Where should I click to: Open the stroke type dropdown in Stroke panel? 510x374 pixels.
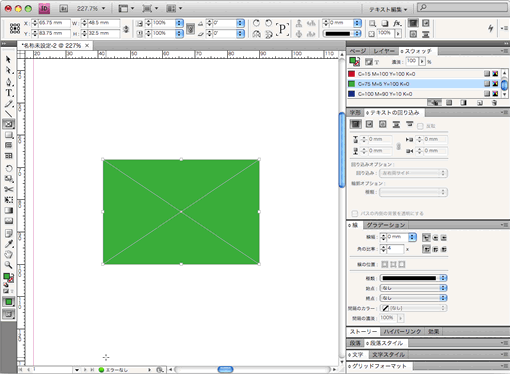tap(414, 278)
